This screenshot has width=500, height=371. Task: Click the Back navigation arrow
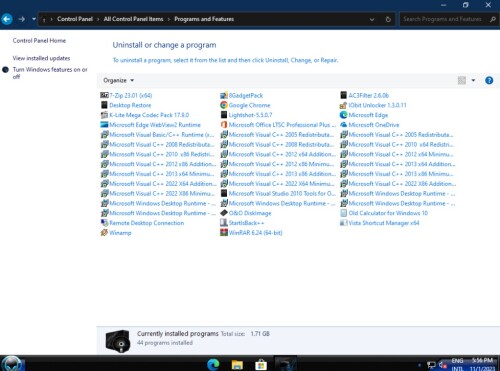pos(7,19)
